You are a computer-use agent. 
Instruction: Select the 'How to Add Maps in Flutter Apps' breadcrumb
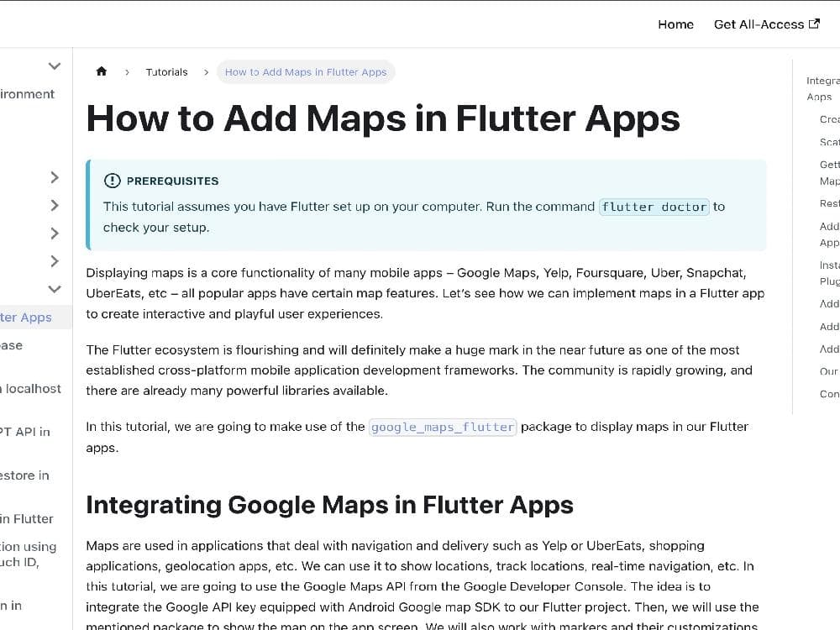tap(306, 71)
